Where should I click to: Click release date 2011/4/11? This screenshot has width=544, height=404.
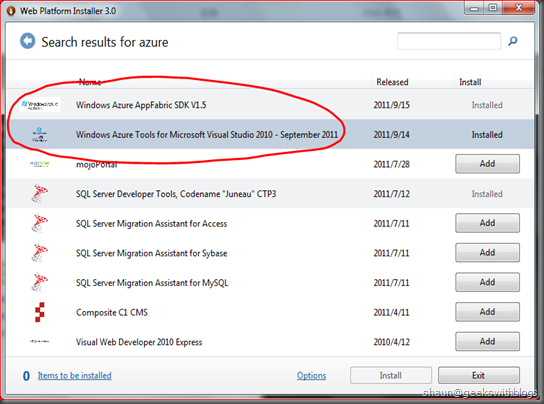[x=391, y=312]
